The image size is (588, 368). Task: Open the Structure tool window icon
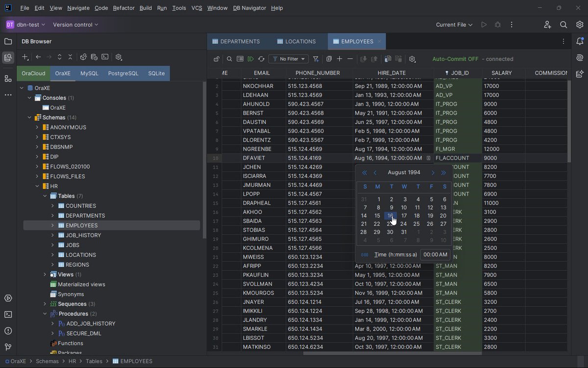[8, 79]
